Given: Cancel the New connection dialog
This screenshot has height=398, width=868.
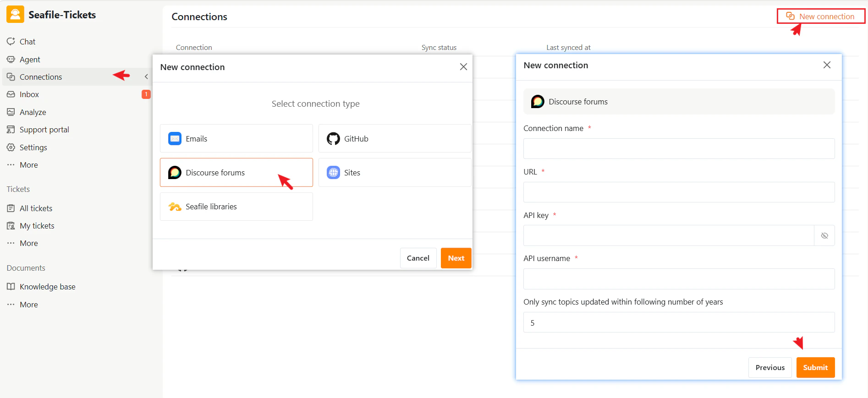Looking at the screenshot, I should click(418, 258).
